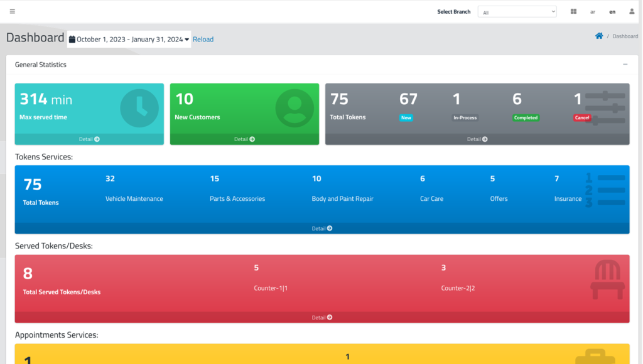Click the clock icon in Max served time card
Viewport: 643px width, 364px height.
pyautogui.click(x=139, y=108)
